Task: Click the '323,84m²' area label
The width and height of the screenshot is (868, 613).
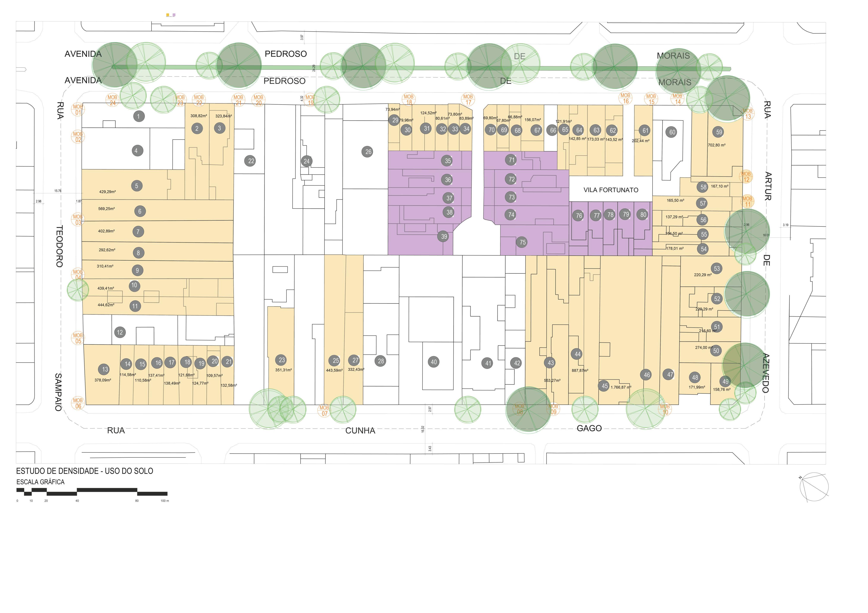Action: 224,116
